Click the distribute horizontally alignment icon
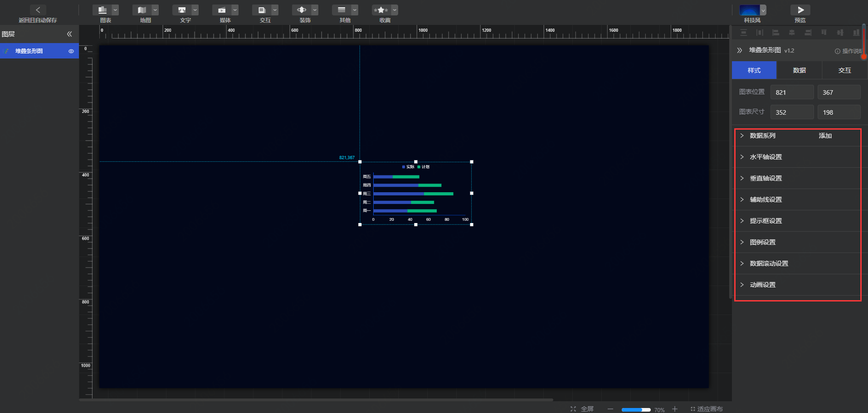 pyautogui.click(x=760, y=33)
